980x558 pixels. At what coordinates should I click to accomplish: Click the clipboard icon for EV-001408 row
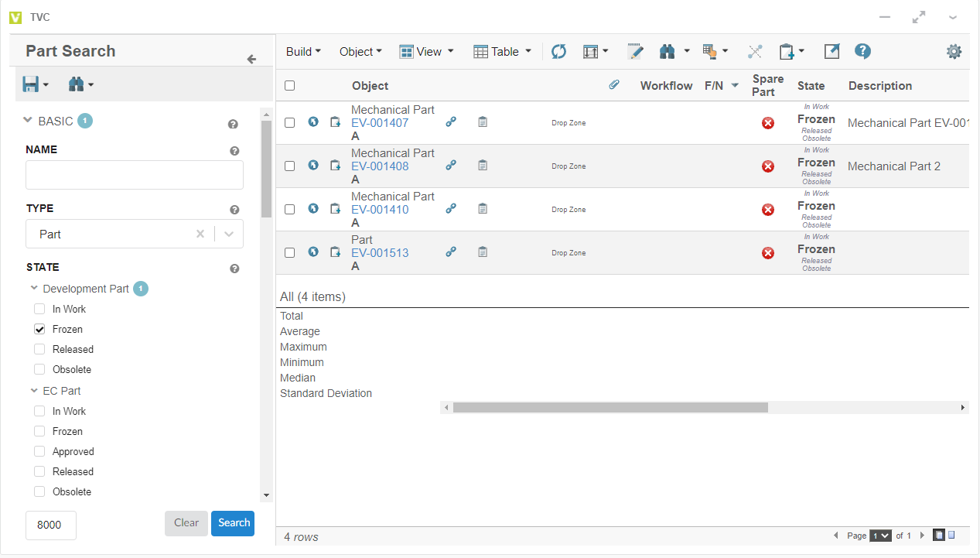click(x=483, y=166)
